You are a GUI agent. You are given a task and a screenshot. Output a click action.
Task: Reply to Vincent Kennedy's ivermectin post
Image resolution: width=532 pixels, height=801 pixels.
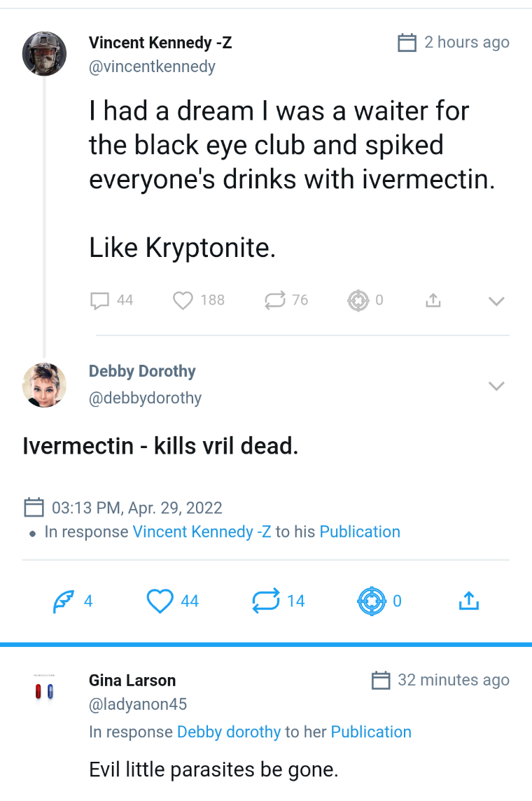pyautogui.click(x=100, y=300)
